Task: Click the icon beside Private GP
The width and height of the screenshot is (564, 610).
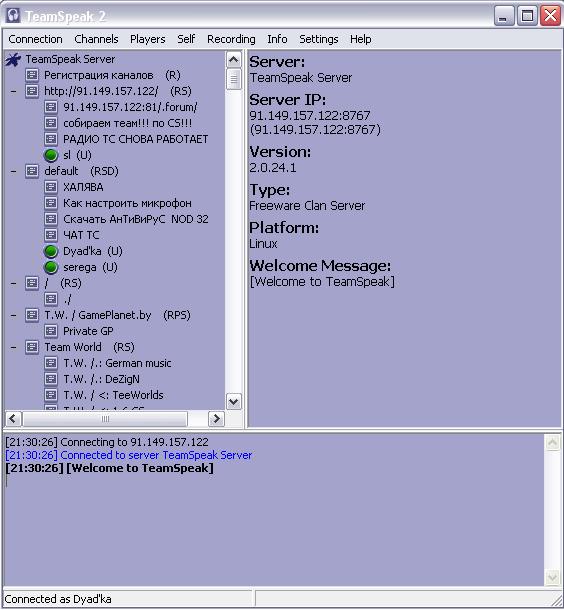Action: [51, 331]
